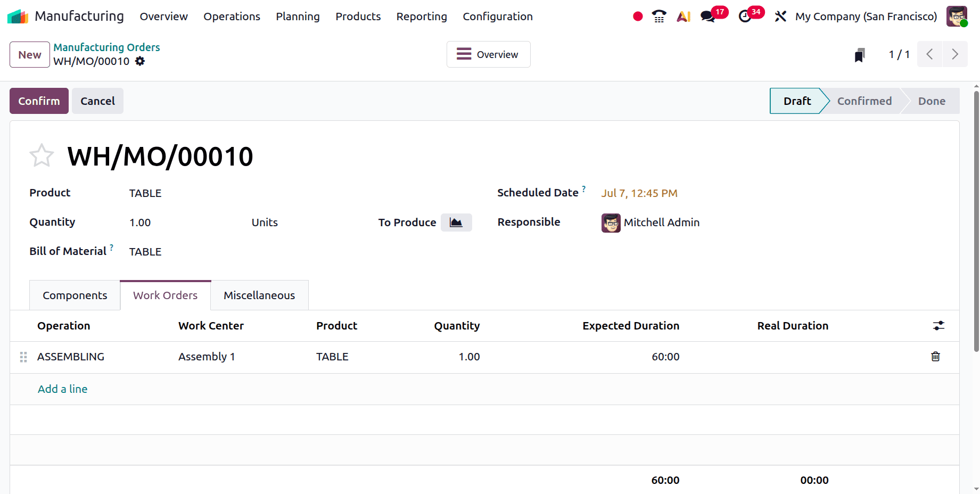Click the pager counter 1 / 1
Screen dimensions: 980x494
click(899, 54)
